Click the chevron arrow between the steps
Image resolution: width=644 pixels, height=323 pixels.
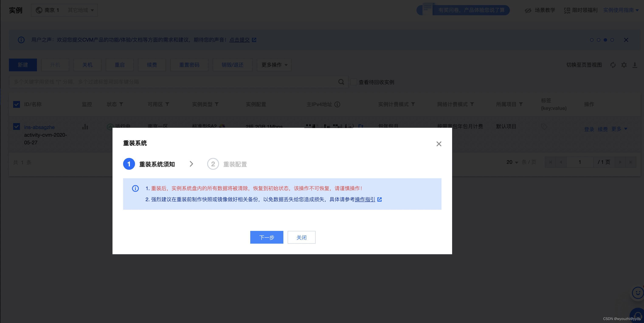pyautogui.click(x=191, y=164)
